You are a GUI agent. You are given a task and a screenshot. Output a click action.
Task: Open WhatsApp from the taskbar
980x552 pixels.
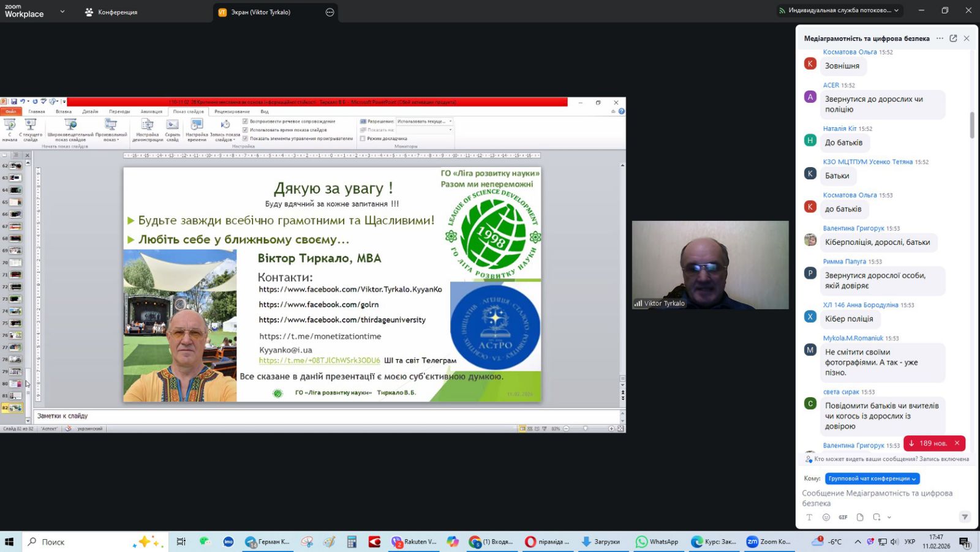(657, 542)
